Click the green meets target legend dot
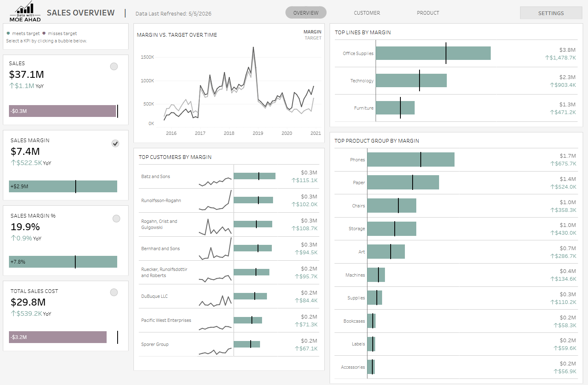The height and width of the screenshot is (385, 588). (x=8, y=33)
